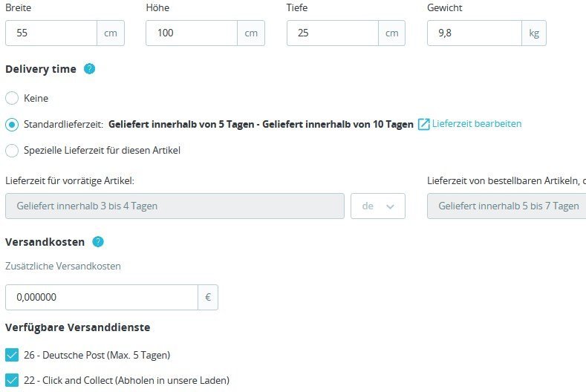Click the cm unit label beside Breite

point(111,33)
